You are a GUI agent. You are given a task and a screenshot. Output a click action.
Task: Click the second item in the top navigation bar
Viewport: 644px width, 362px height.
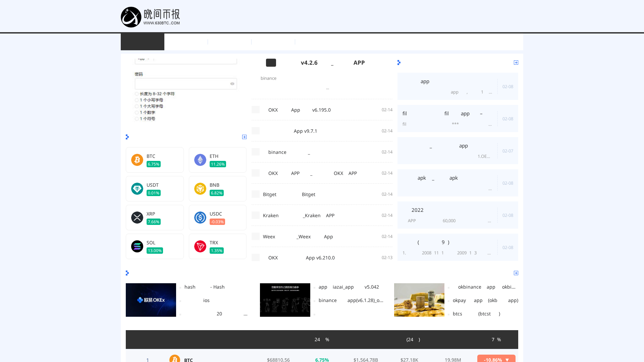click(186, 42)
